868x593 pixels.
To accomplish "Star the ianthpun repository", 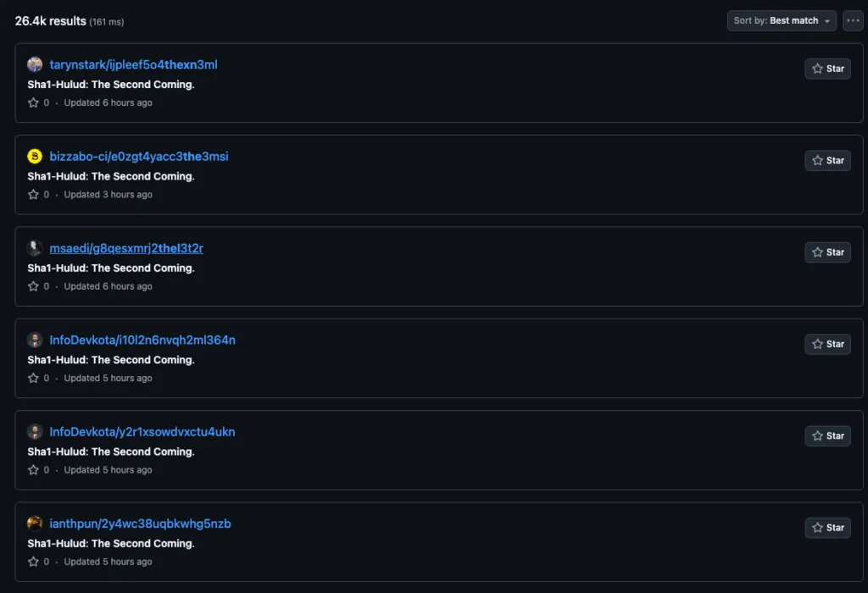I will click(827, 528).
